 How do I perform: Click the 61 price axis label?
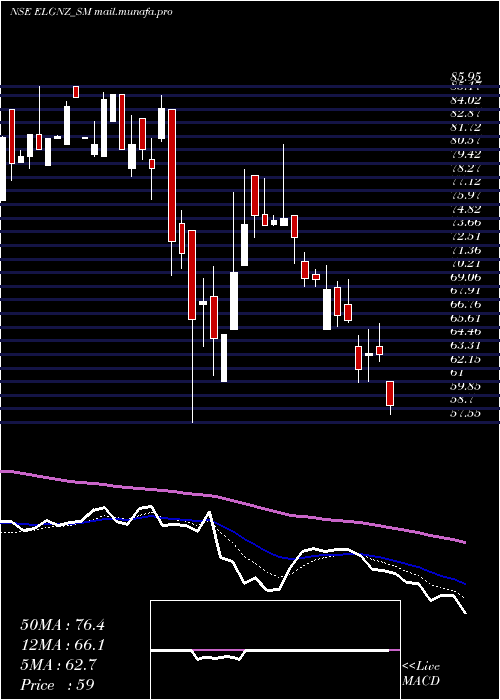(x=457, y=372)
